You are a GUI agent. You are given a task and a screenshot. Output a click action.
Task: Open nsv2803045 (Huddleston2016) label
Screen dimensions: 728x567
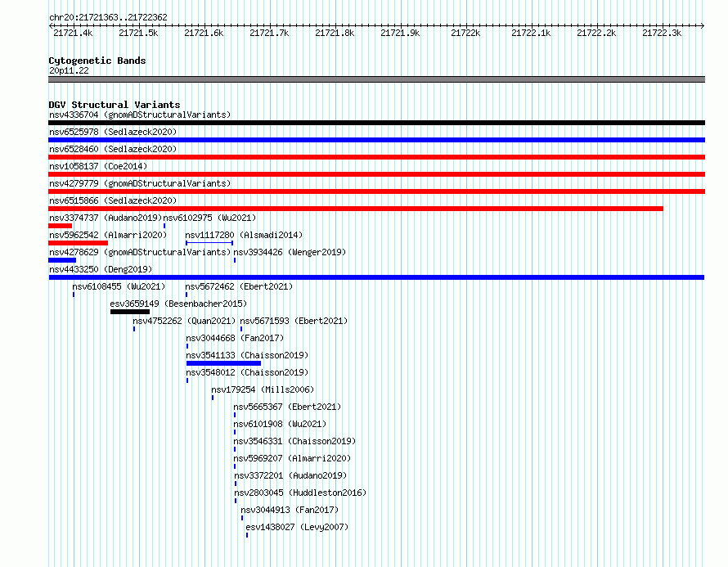pos(300,493)
